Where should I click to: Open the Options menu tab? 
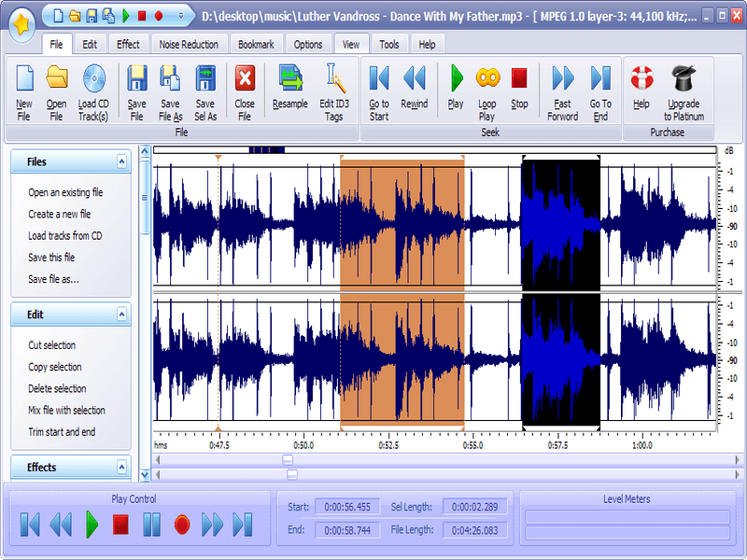pyautogui.click(x=307, y=43)
